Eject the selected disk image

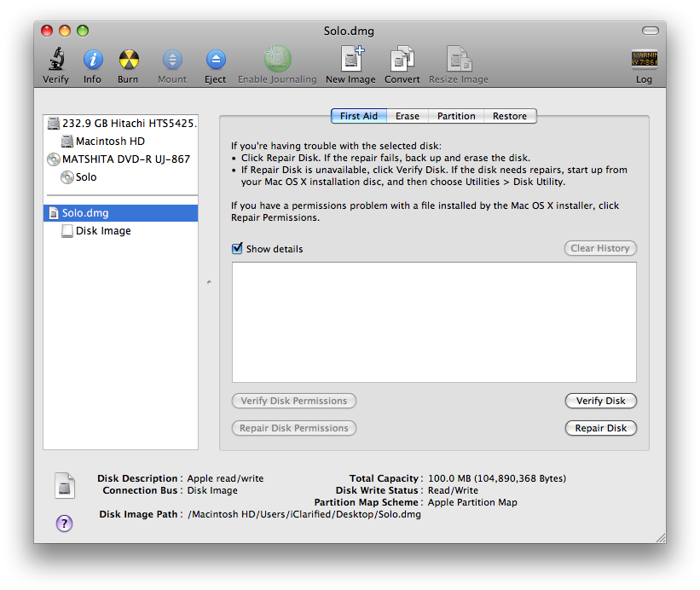pyautogui.click(x=216, y=61)
